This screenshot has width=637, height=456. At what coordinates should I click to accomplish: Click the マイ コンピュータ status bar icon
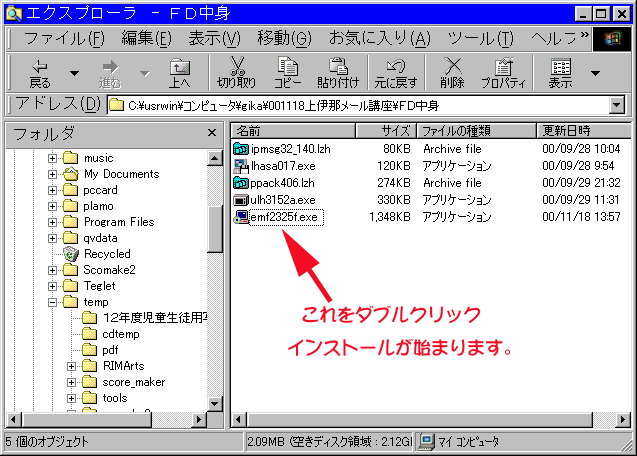click(x=427, y=442)
